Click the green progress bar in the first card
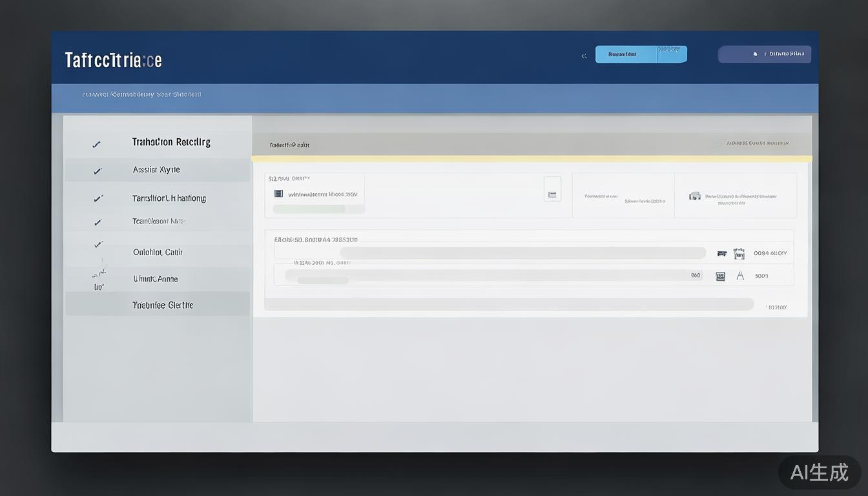 tap(309, 209)
